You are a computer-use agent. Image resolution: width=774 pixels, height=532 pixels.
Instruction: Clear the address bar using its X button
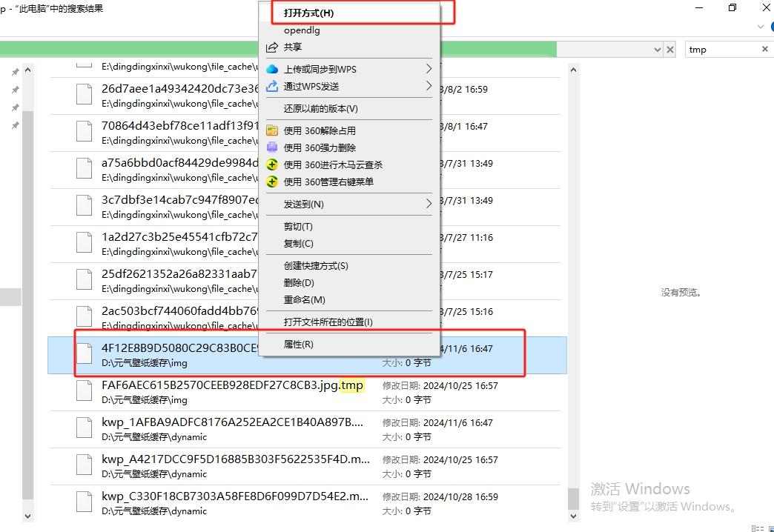tap(670, 49)
